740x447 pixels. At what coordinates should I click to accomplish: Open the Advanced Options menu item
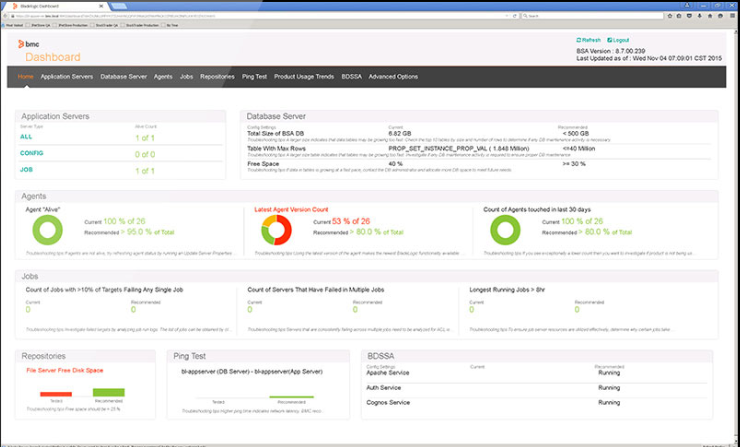[x=393, y=76]
